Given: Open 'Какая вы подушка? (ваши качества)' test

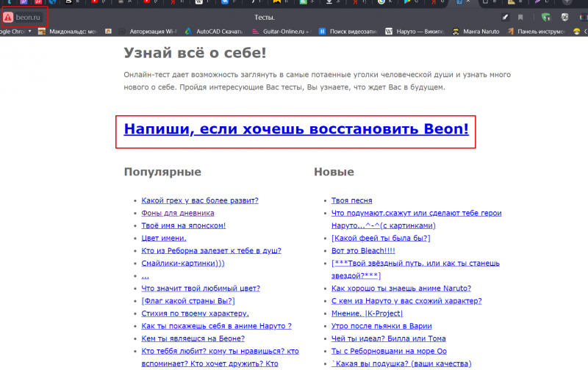Looking at the screenshot, I should pos(401,363).
